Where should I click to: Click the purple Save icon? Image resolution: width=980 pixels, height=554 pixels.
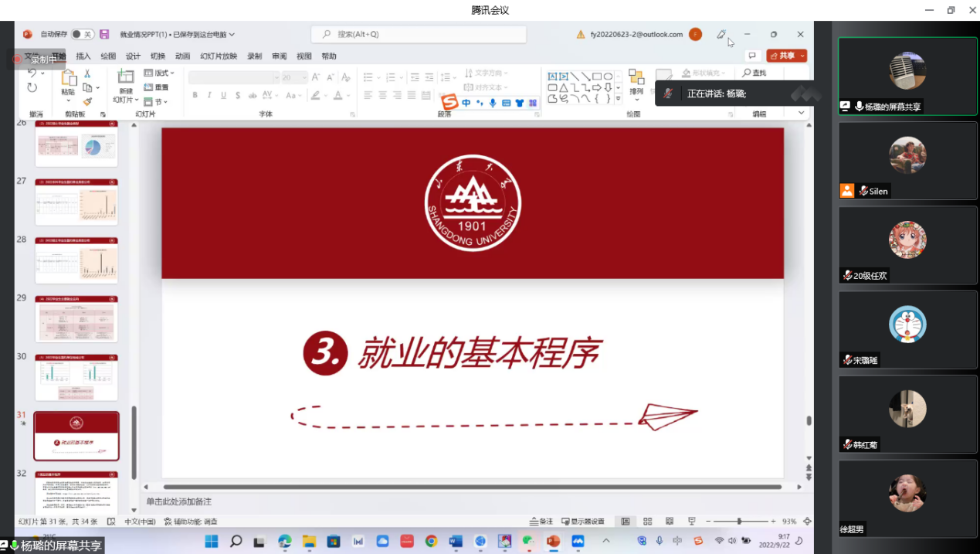pos(104,34)
